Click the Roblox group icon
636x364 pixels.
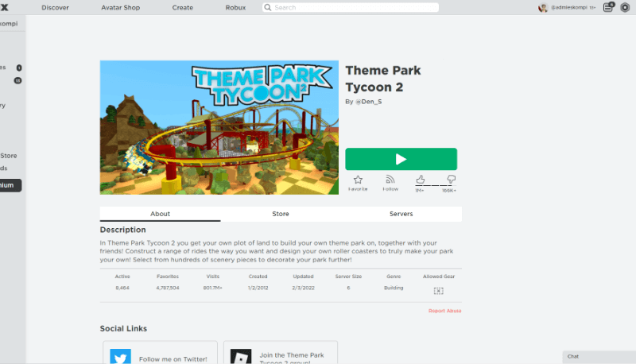click(x=241, y=356)
